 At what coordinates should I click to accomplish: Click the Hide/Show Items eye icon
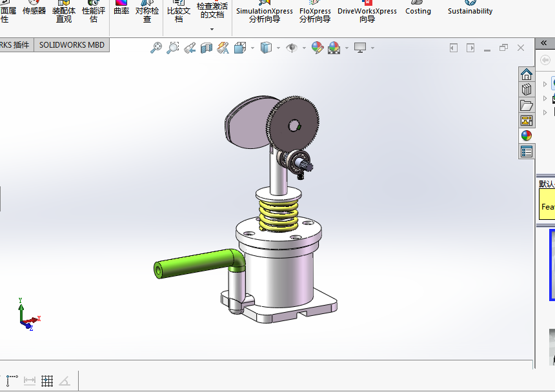(292, 48)
